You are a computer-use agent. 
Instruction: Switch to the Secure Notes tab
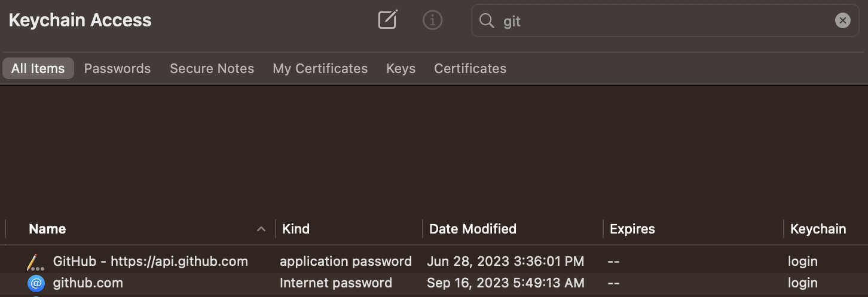212,68
